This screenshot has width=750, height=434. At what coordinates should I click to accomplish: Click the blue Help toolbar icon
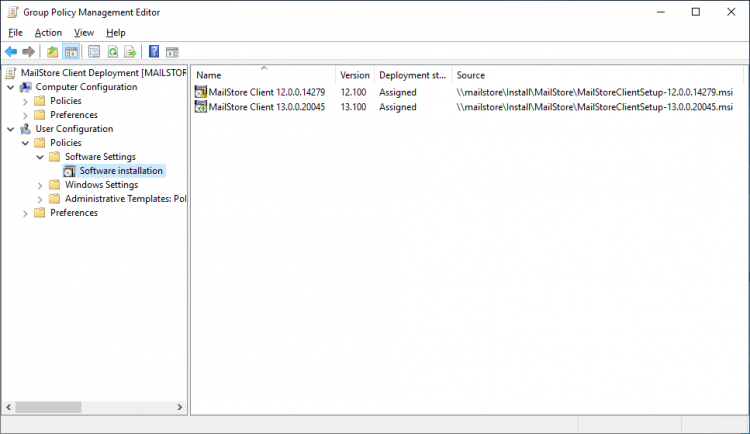coord(154,52)
